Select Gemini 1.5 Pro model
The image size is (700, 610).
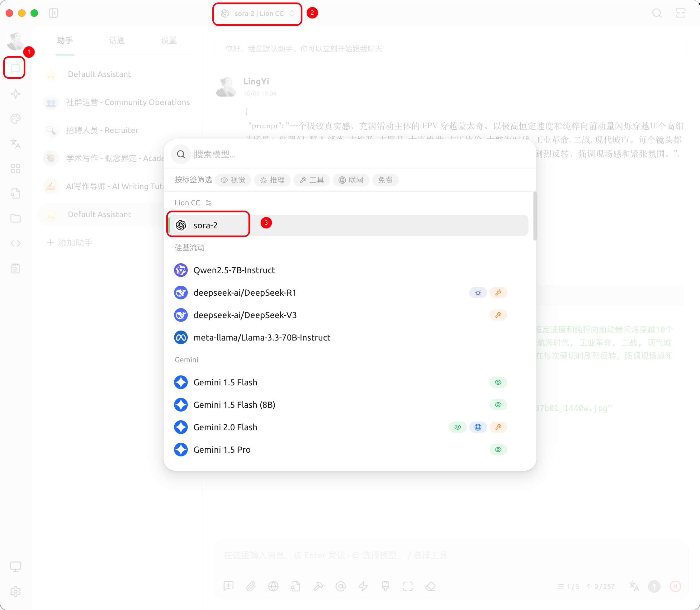pyautogui.click(x=348, y=450)
